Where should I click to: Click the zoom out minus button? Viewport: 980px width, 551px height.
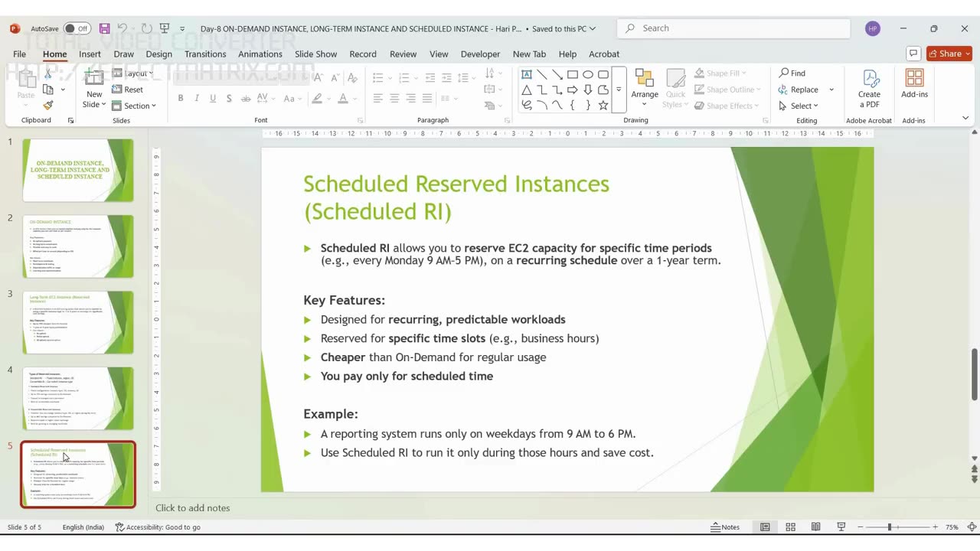click(861, 527)
